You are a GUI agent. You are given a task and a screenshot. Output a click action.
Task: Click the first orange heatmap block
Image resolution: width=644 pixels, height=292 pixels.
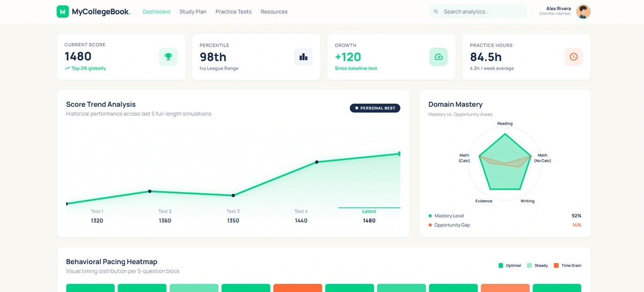point(297,288)
